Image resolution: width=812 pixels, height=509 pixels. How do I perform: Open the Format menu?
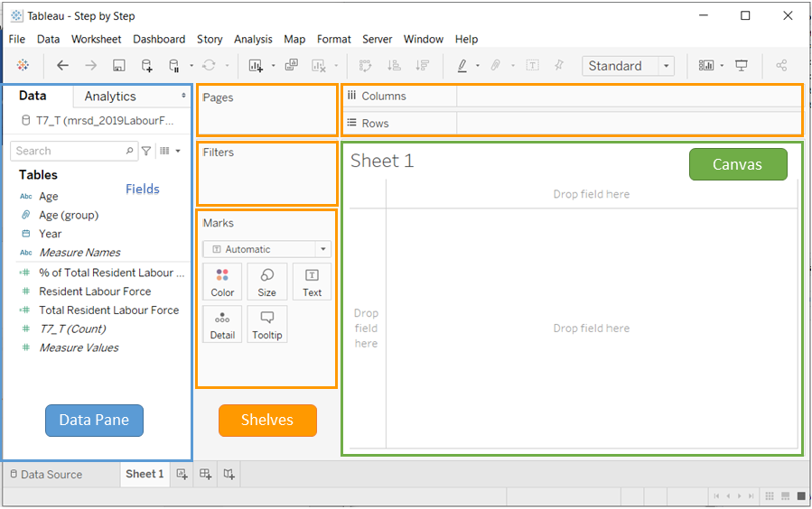[334, 40]
